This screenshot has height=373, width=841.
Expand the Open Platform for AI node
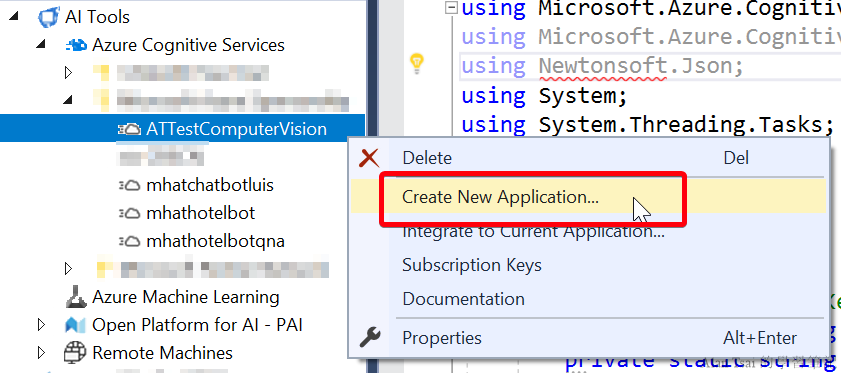pyautogui.click(x=41, y=325)
